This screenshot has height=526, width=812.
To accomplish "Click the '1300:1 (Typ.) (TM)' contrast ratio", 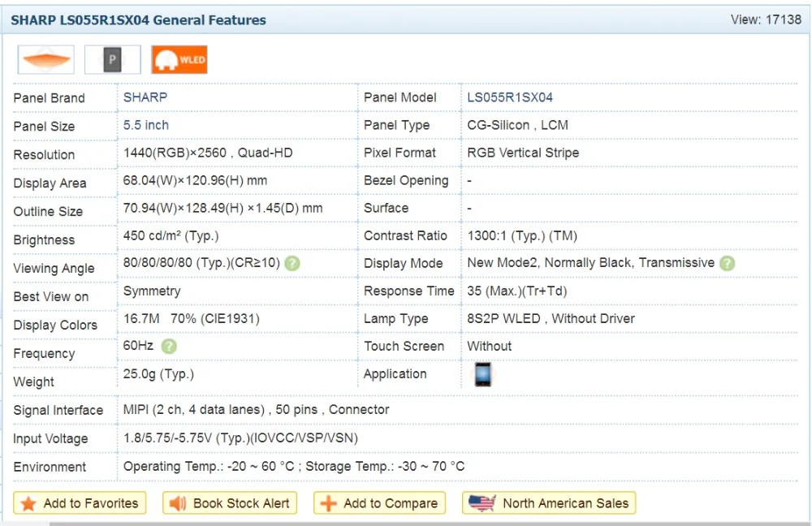I will point(522,235).
